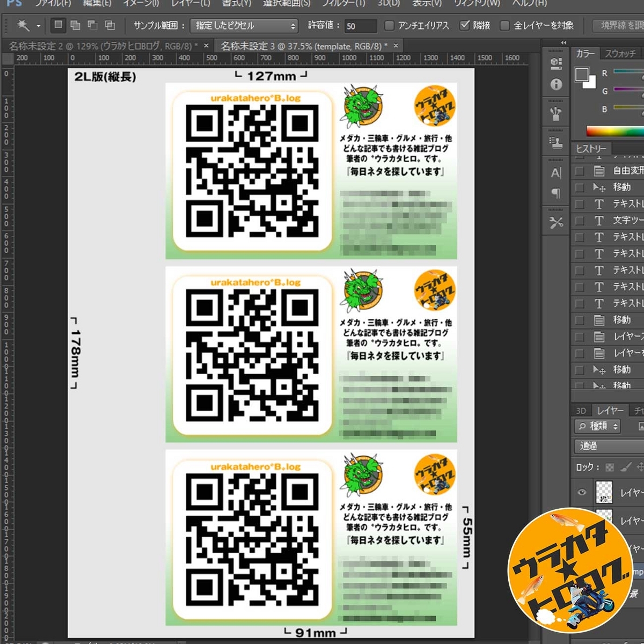
Task: Open the Paragraph panel icon
Action: pos(556,193)
